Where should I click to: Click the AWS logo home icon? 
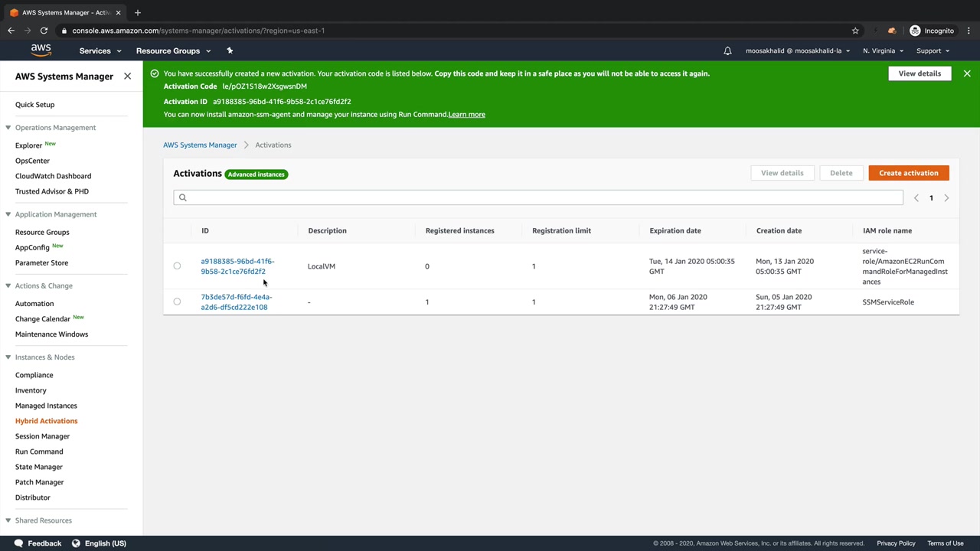coord(41,51)
